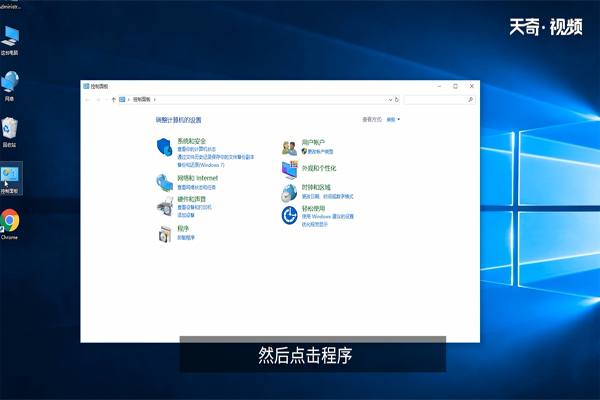Click the search magnifier icon

[470, 100]
